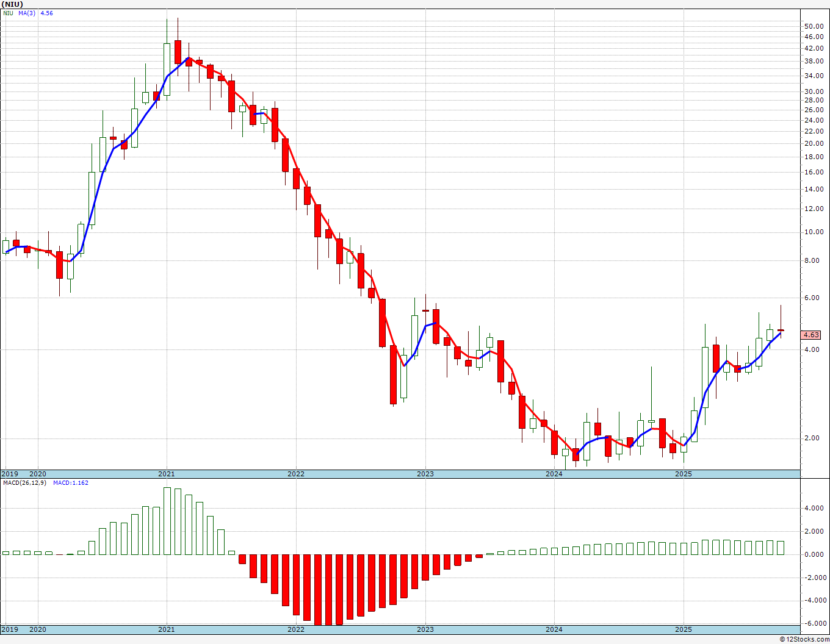Click the last candlestick beside the 4.63 tag
The image size is (830, 644).
click(781, 330)
